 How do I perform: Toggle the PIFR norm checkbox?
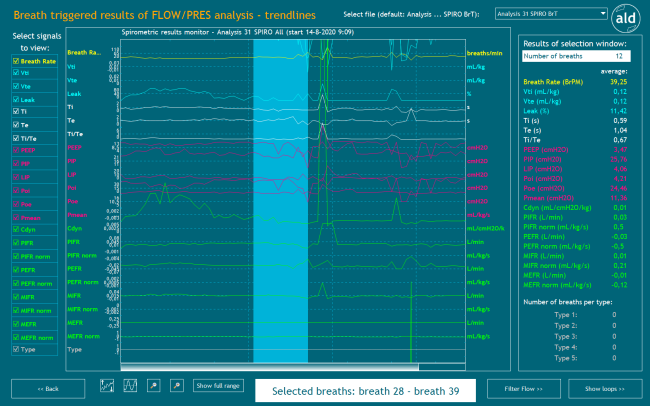tap(16, 256)
